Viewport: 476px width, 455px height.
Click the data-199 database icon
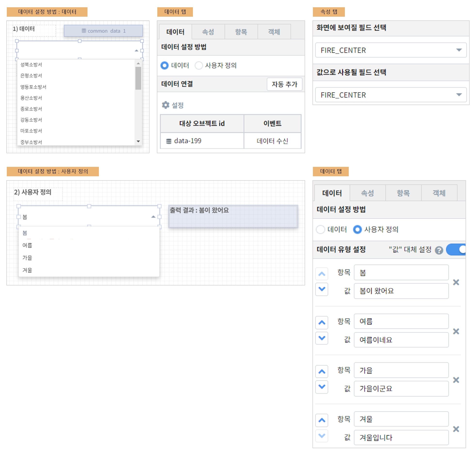coord(168,141)
